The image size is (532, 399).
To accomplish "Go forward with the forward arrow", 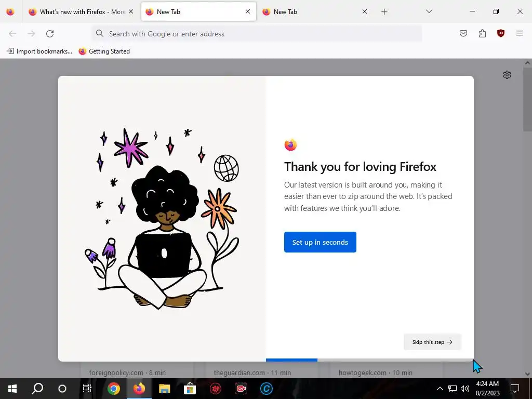I will [x=31, y=34].
